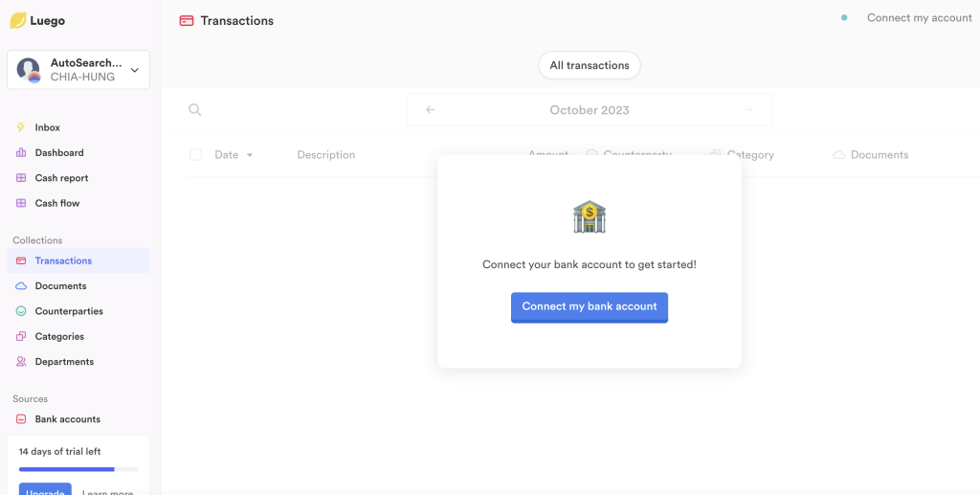Click Connect my account link at top

tap(919, 17)
